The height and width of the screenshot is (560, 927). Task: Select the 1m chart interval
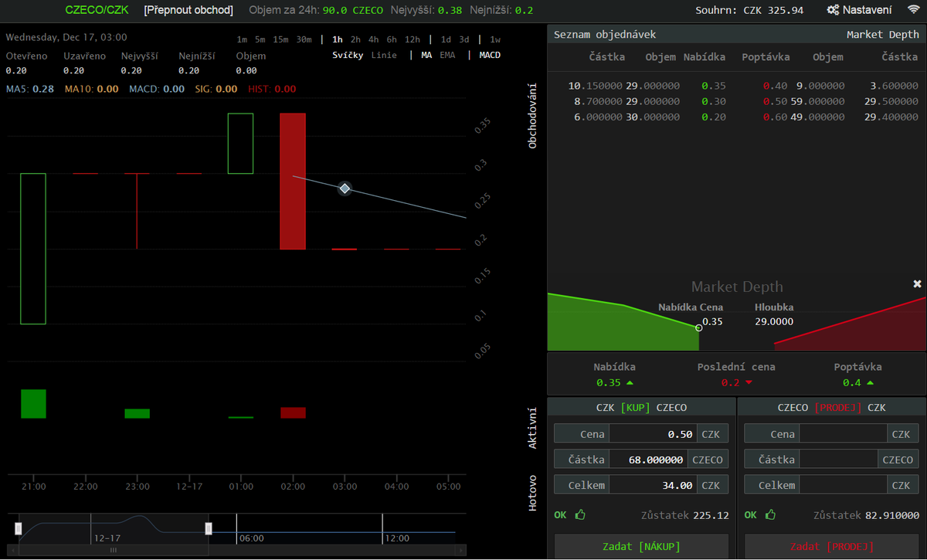click(242, 39)
